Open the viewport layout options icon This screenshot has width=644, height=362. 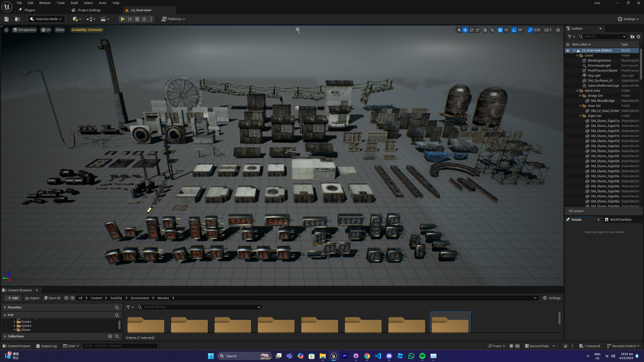pyautogui.click(x=558, y=30)
